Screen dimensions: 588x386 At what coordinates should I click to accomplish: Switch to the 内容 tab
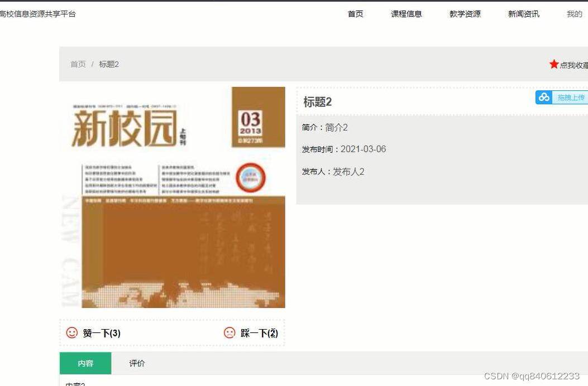click(85, 363)
